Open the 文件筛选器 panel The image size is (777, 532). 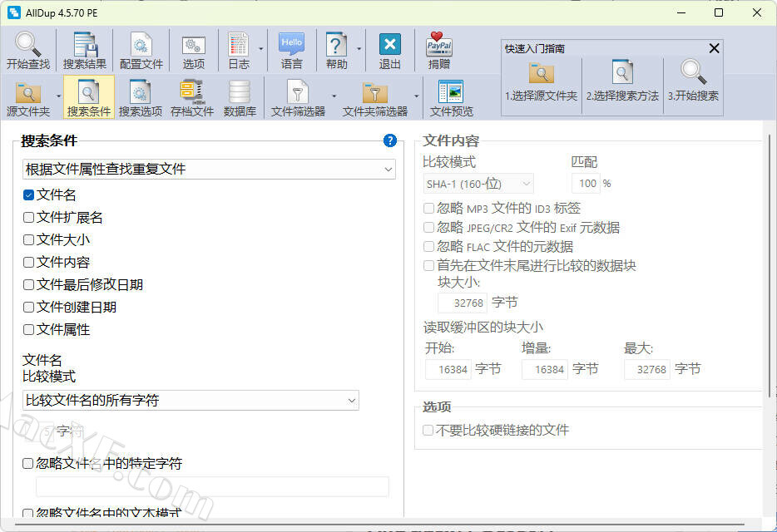pos(298,99)
